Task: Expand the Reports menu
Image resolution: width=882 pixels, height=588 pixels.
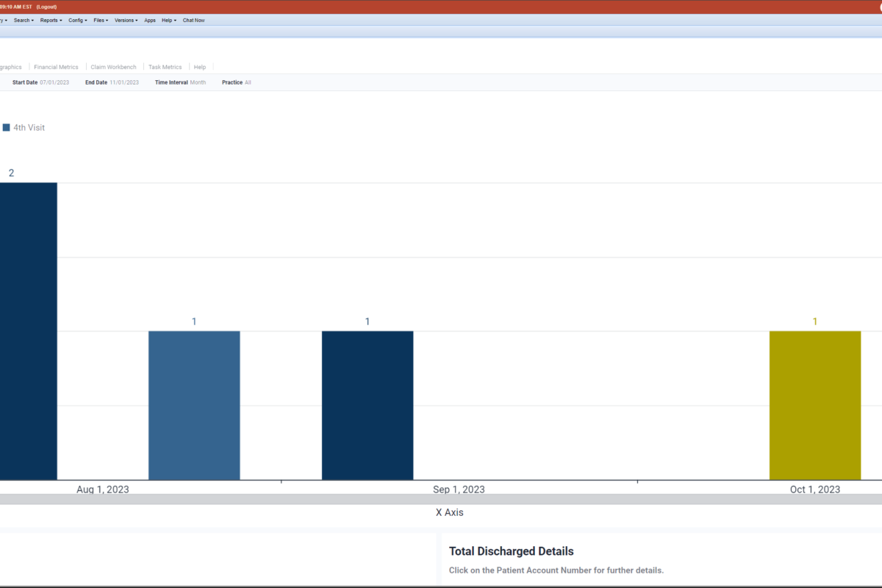Action: [x=51, y=21]
